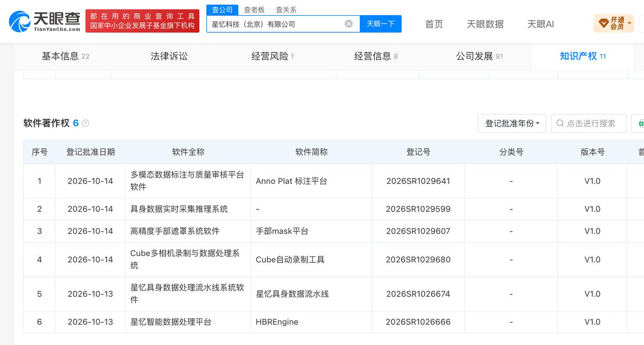Select 多模态数据标注与质量审核平台软件 cell
The width and height of the screenshot is (644, 345).
pyautogui.click(x=188, y=181)
